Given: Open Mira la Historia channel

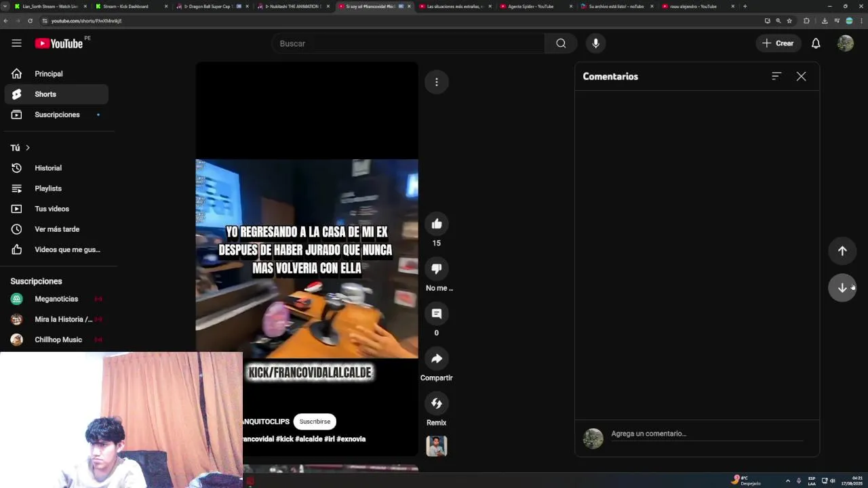Looking at the screenshot, I should [x=56, y=319].
